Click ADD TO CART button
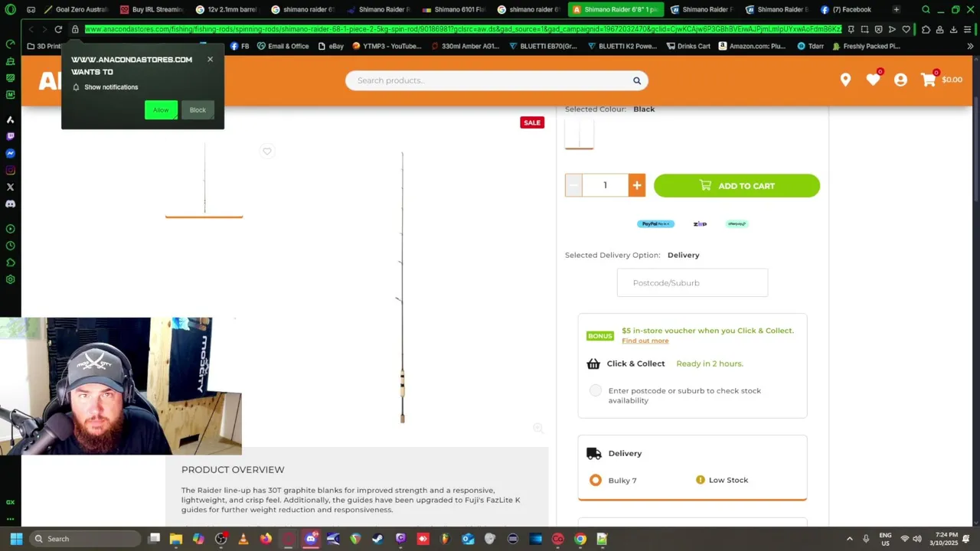 (737, 186)
